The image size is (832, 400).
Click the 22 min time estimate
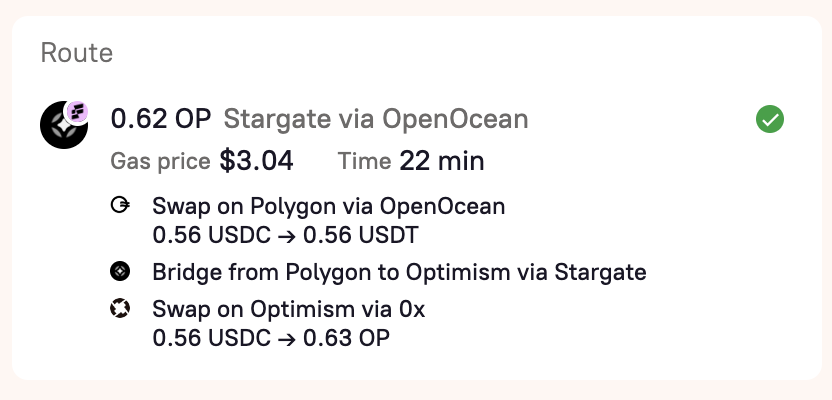point(441,161)
